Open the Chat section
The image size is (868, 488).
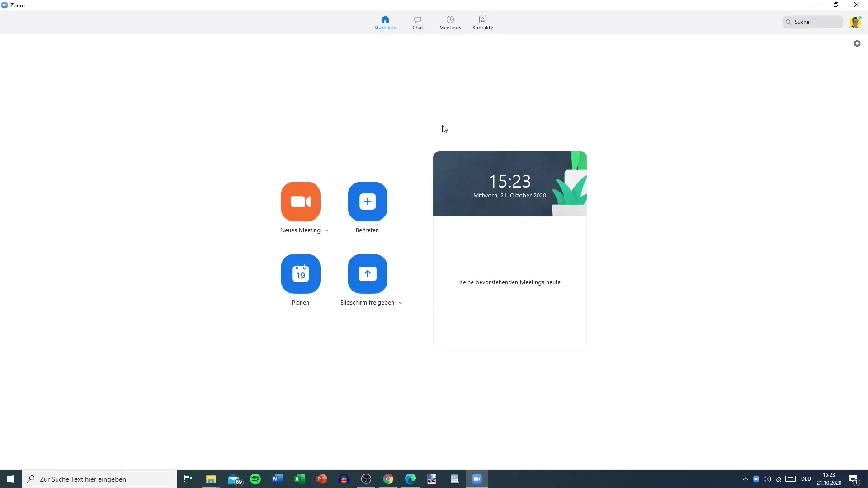[x=417, y=23]
